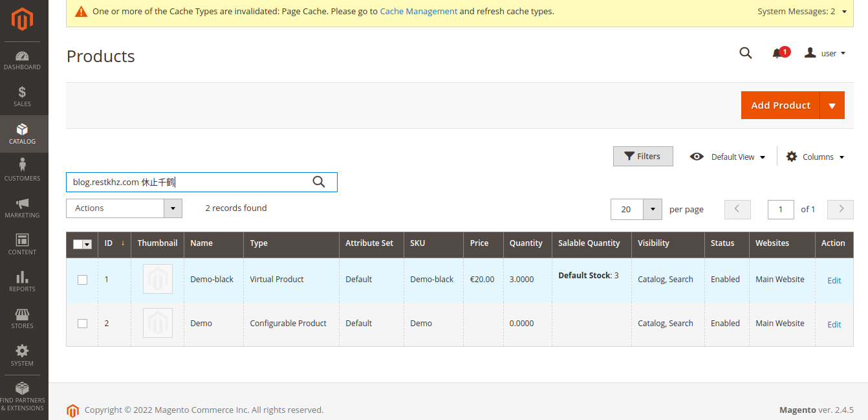Expand the select-all checkbox dropdown arrow
Screen dimensions: 868x420
[87, 244]
